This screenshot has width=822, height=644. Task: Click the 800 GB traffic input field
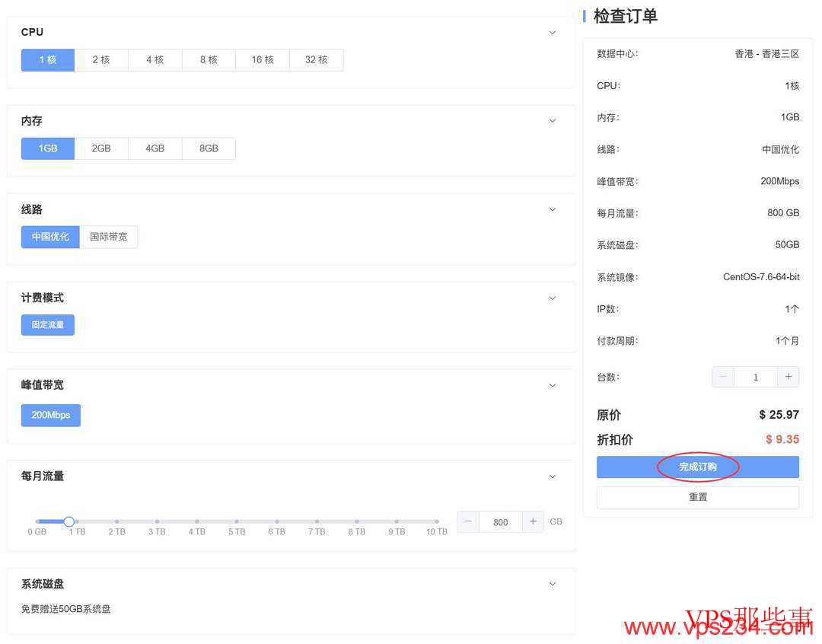click(500, 522)
